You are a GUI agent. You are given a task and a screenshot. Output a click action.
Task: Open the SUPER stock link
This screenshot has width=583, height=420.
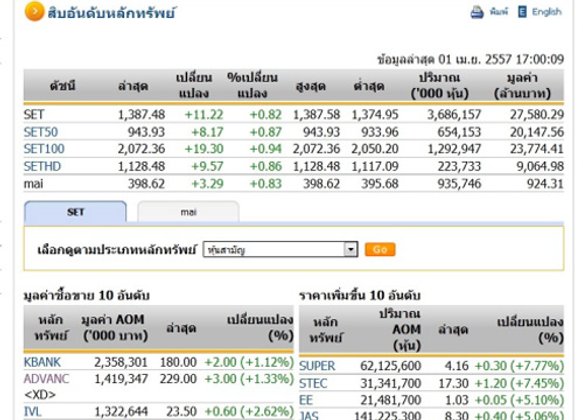[x=317, y=366]
